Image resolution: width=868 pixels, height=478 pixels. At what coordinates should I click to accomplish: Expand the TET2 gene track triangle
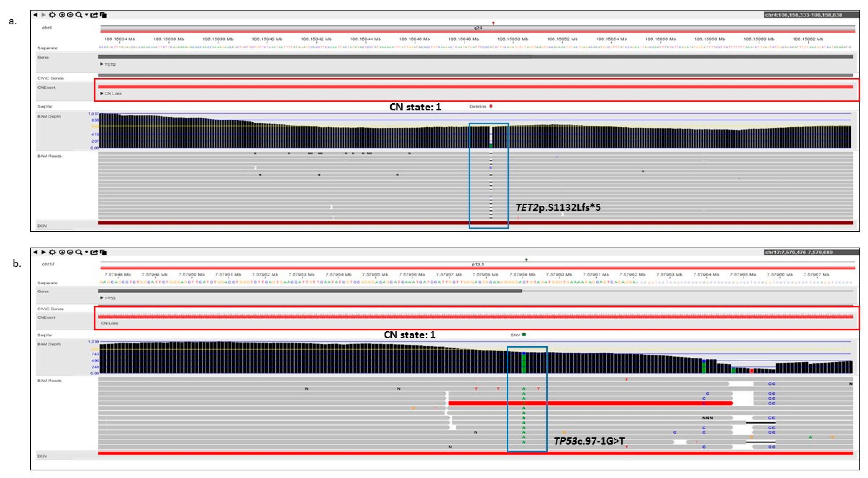pos(102,64)
